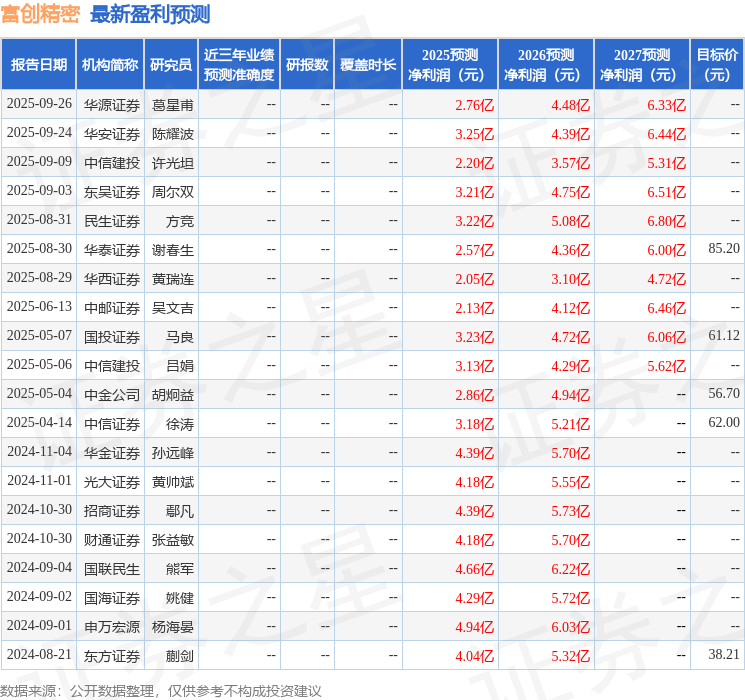
Task: Select the 2027预测净利润 column header
Action: (642, 65)
